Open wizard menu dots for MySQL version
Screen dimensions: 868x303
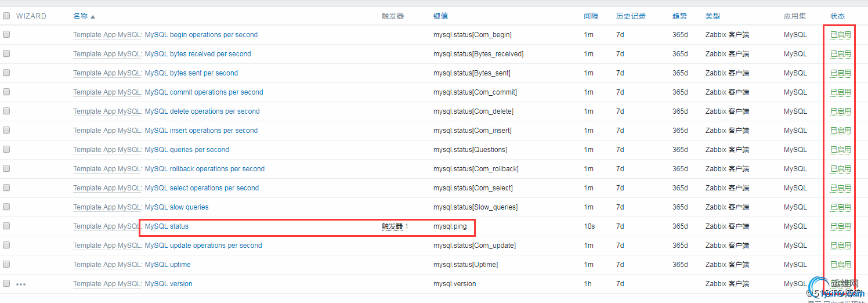(21, 284)
